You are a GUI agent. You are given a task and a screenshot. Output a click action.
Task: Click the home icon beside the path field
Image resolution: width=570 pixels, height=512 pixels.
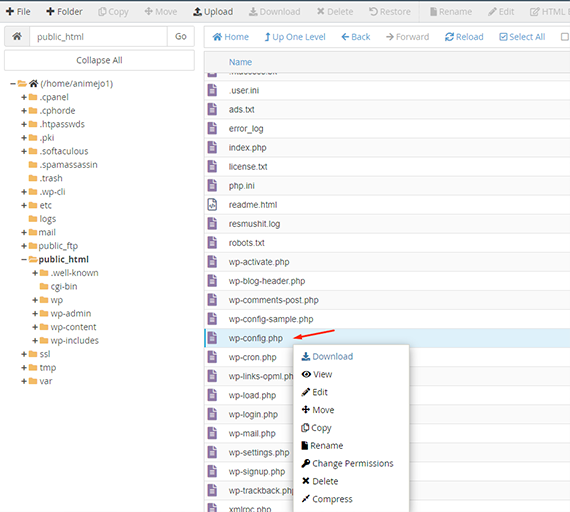point(17,36)
